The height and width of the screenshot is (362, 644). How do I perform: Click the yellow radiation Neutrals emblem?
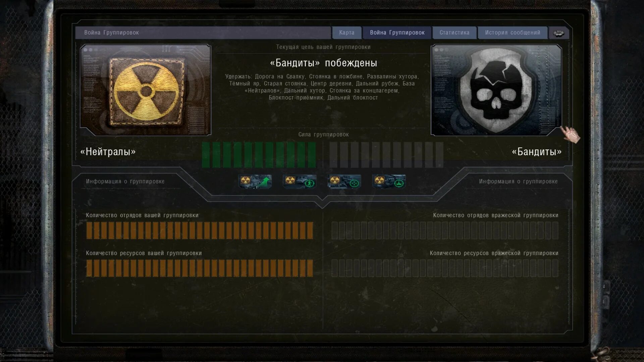tap(146, 90)
